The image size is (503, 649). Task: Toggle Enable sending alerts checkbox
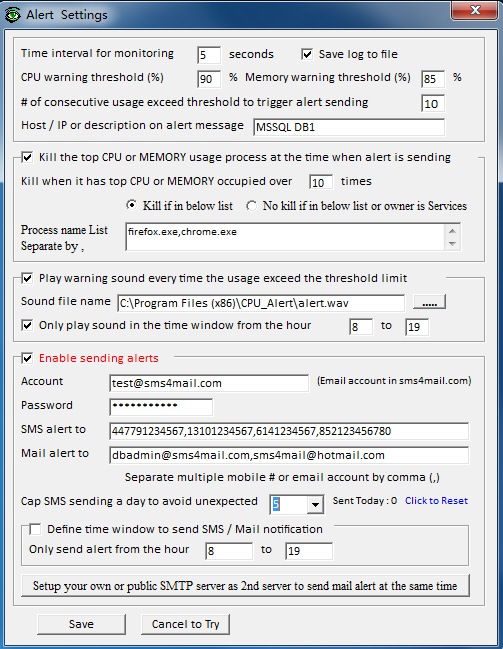coord(27,358)
